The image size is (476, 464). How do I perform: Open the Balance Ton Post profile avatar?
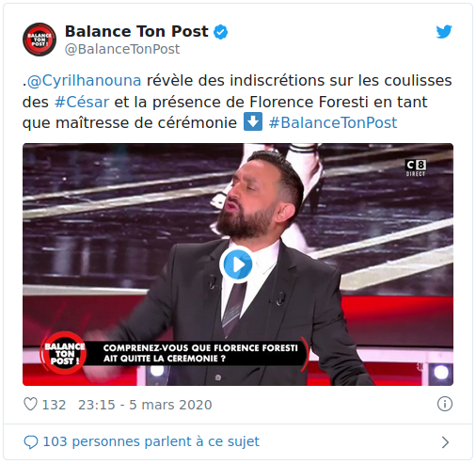[40, 40]
